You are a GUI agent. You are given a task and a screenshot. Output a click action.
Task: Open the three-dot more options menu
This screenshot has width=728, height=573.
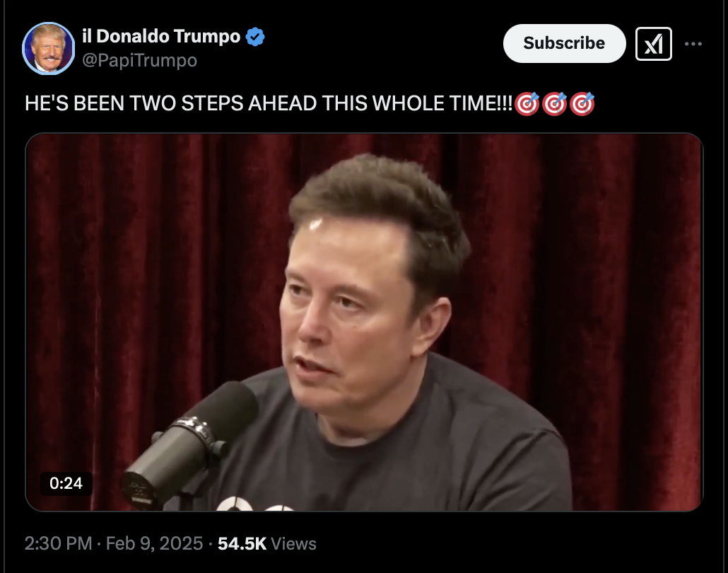[x=693, y=44]
